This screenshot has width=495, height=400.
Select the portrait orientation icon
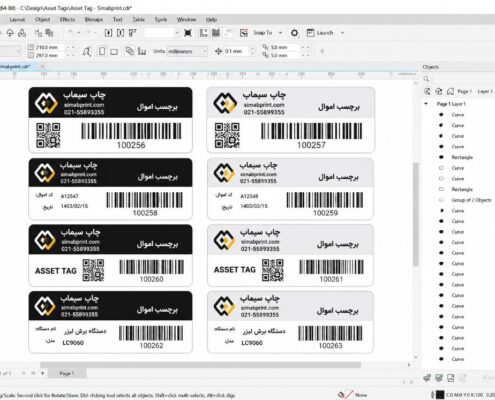102,51
